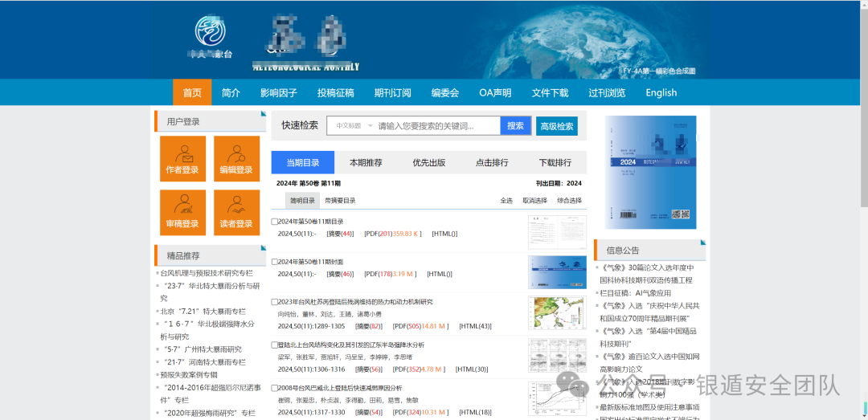Open the 文件下载 navigation item

pyautogui.click(x=551, y=92)
